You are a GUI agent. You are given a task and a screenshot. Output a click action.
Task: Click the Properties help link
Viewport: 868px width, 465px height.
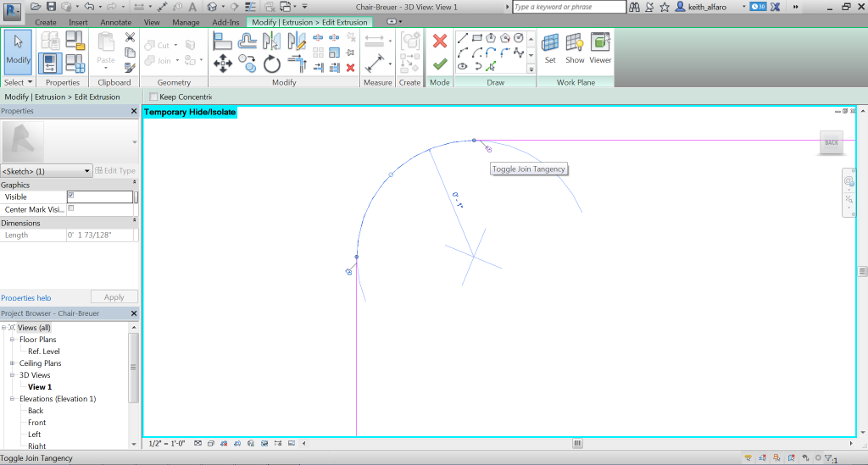(x=26, y=298)
